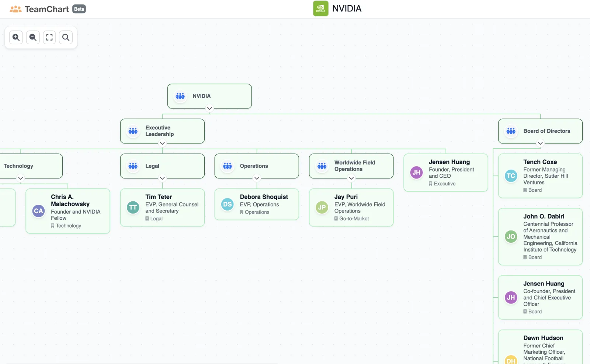Click the zoom out magnifier icon
The width and height of the screenshot is (590, 364).
[33, 37]
